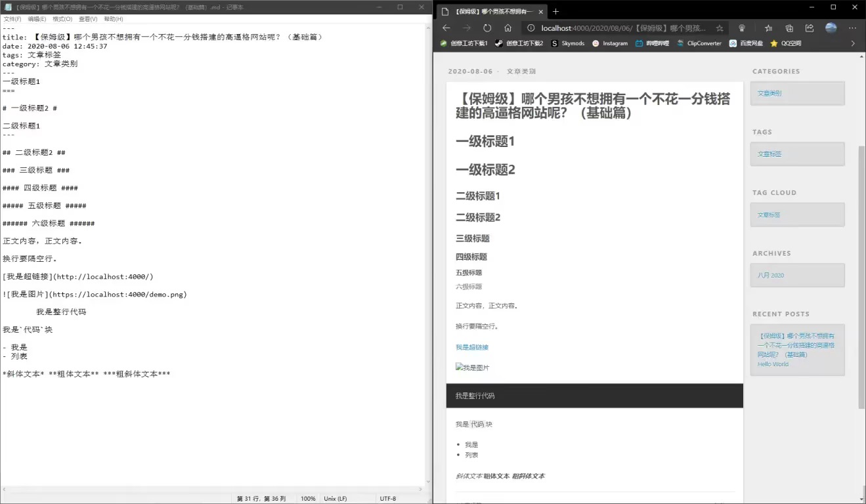Open the user profile avatar

(831, 28)
